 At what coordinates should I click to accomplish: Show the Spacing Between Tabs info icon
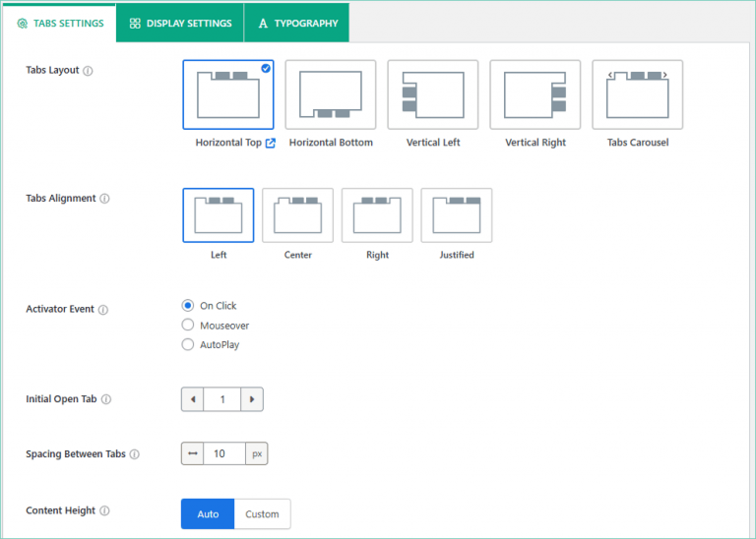point(135,454)
